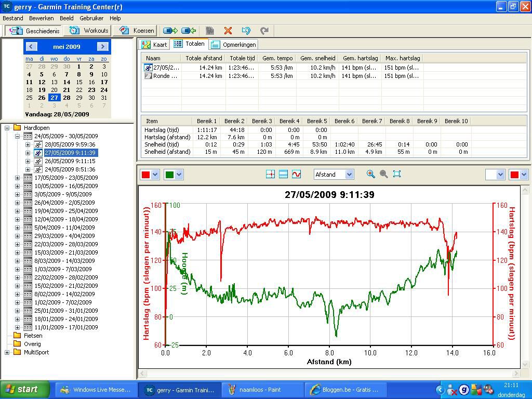Click the Vandaag: 28/05/2009 label

click(x=57, y=114)
